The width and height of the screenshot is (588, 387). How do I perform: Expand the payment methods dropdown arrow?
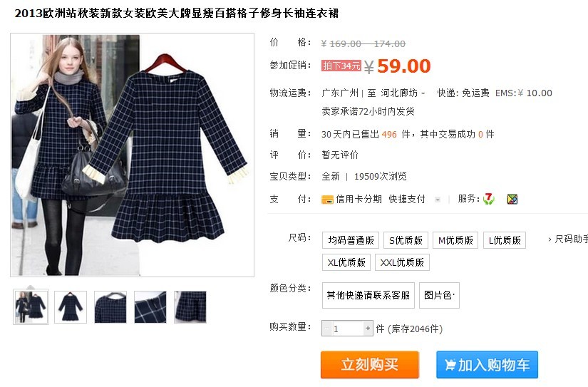437,200
